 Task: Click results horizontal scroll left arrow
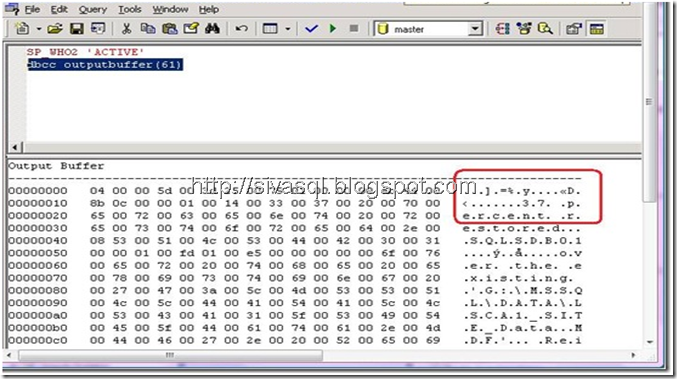9,355
